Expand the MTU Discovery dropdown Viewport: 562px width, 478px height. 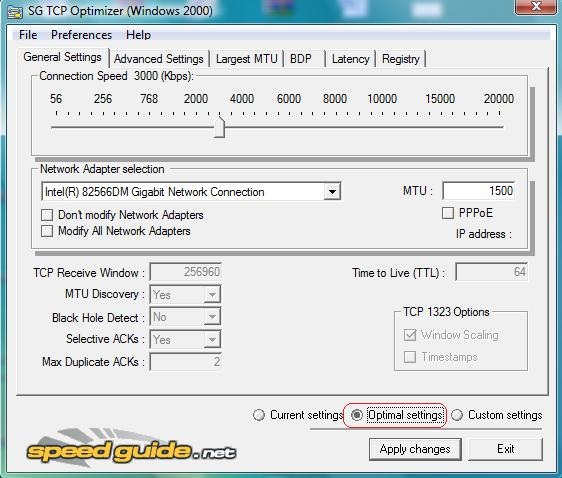coord(212,295)
